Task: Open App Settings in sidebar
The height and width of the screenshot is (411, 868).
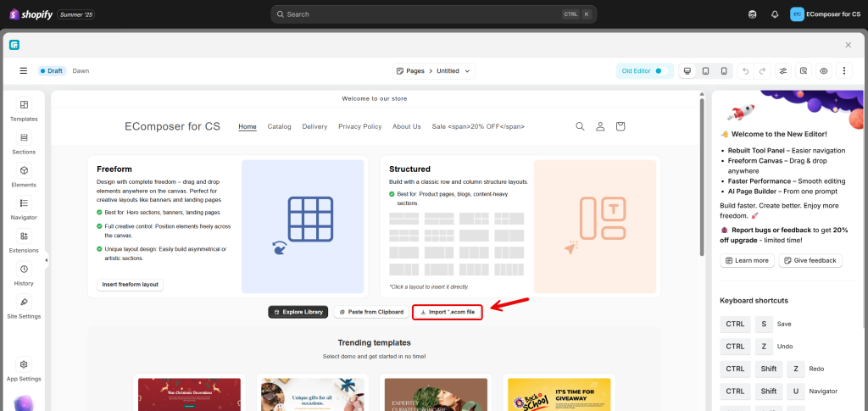Action: tap(24, 370)
